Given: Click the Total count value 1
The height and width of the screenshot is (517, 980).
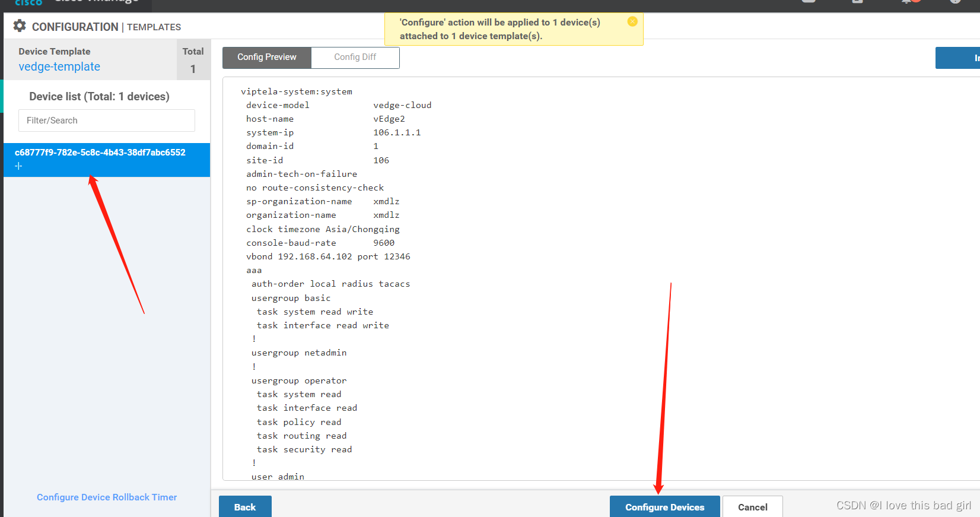Looking at the screenshot, I should click(193, 69).
